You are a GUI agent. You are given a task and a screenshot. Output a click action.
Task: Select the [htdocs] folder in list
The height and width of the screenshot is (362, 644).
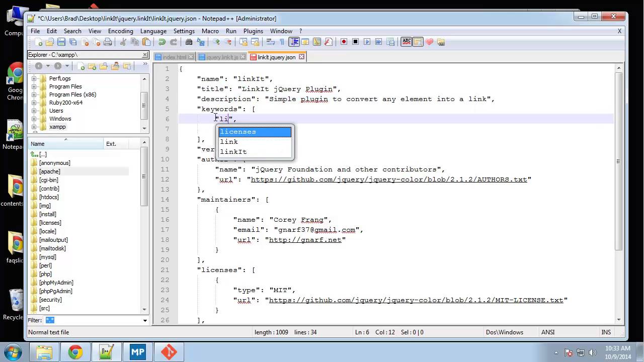[49, 197]
